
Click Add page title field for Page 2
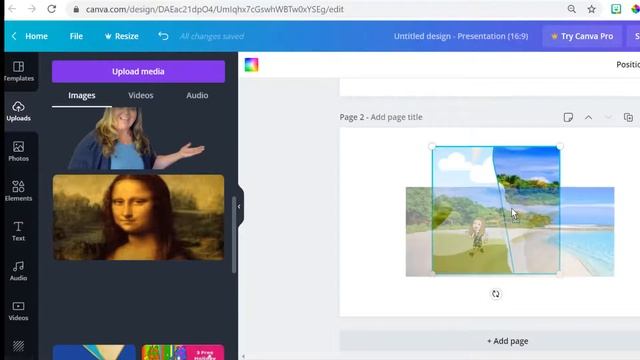click(396, 117)
